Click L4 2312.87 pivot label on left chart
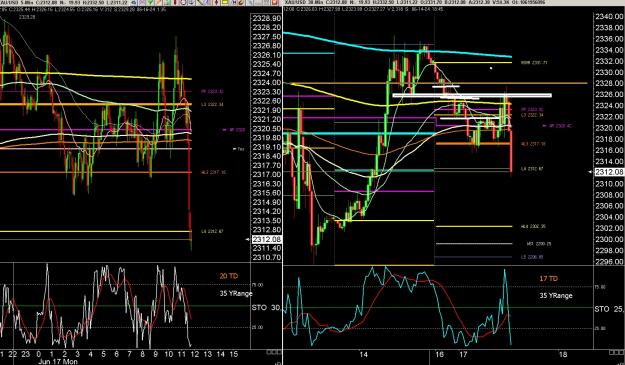This screenshot has height=365, width=625. [x=212, y=231]
